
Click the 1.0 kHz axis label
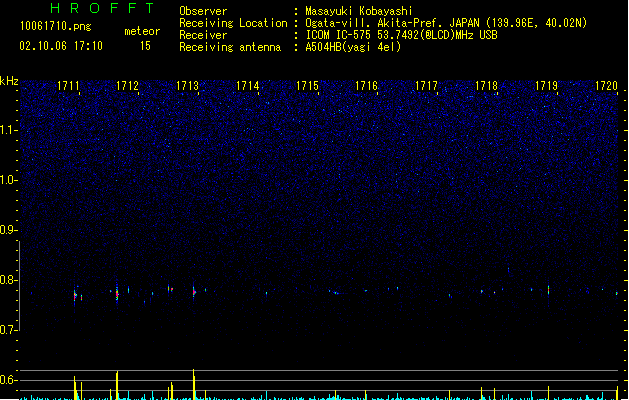7,180
